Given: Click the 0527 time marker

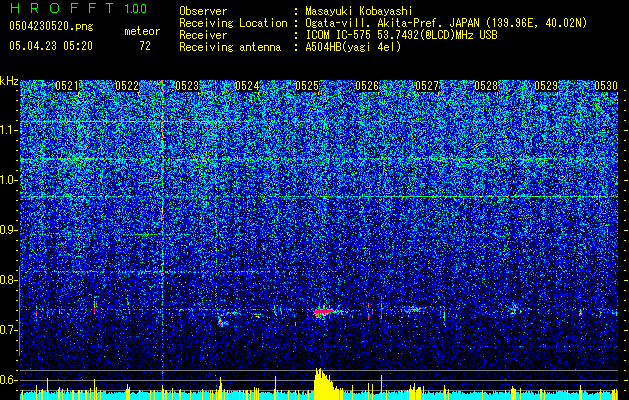Looking at the screenshot, I should click(x=427, y=86).
